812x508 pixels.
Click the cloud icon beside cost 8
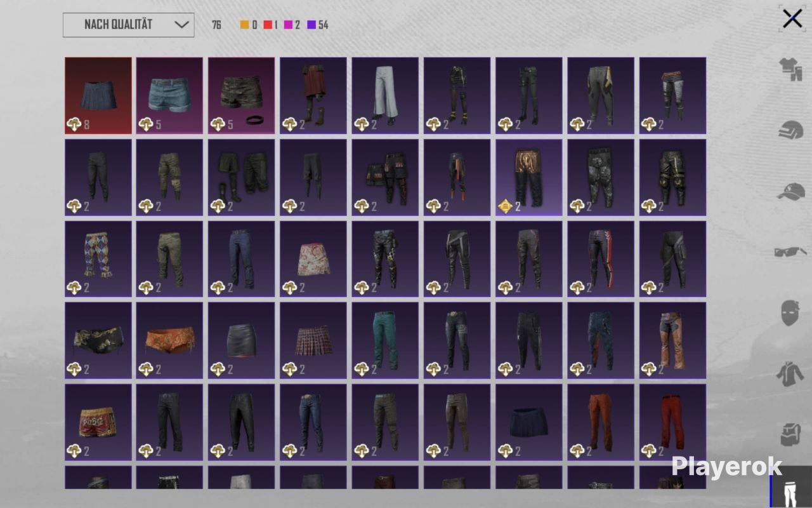74,124
